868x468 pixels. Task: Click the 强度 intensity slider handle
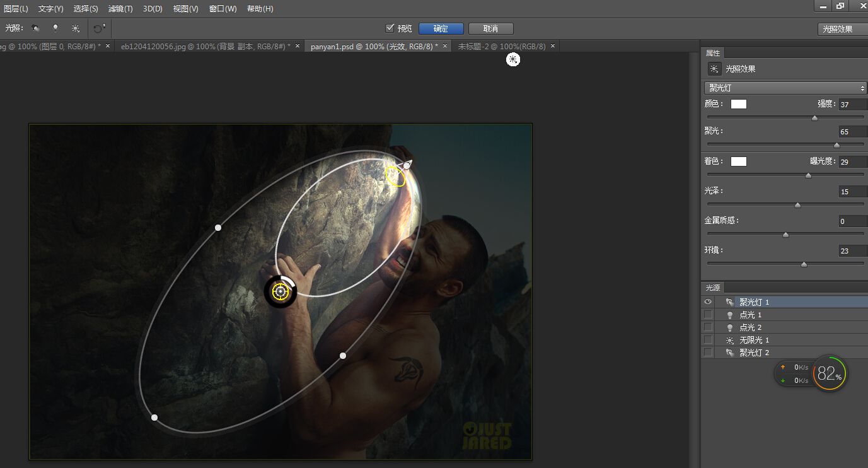(814, 117)
